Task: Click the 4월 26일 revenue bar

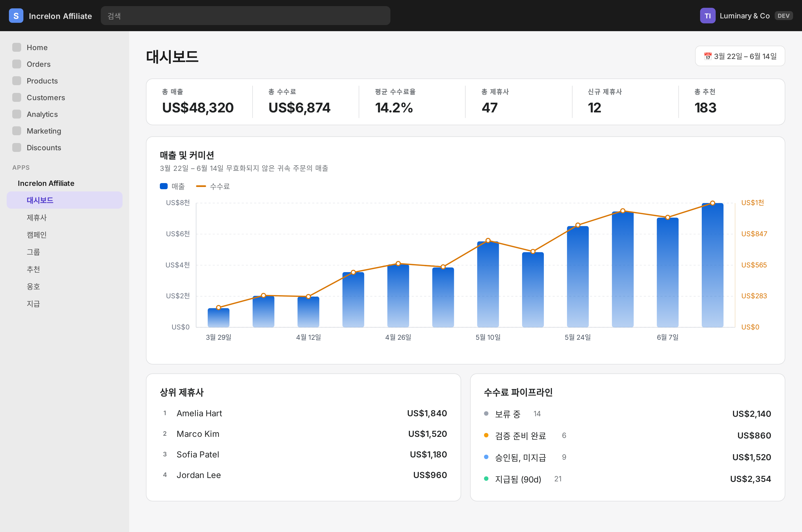Action: (x=398, y=295)
